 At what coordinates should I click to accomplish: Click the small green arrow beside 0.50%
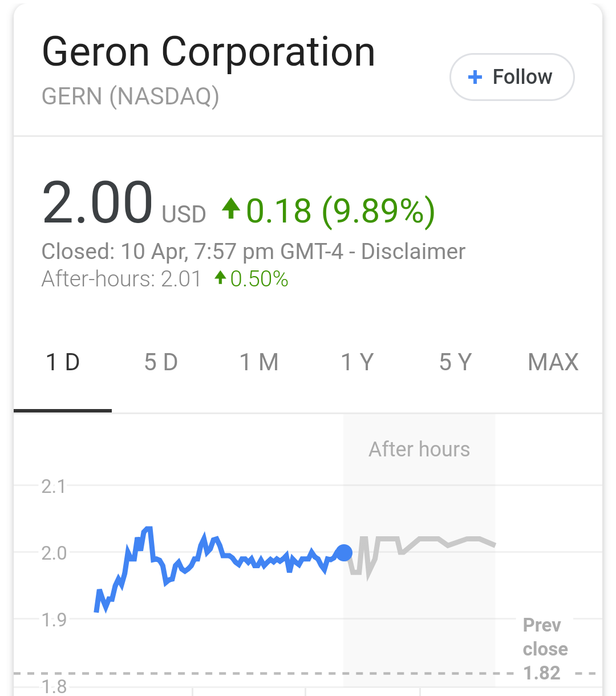pos(220,278)
